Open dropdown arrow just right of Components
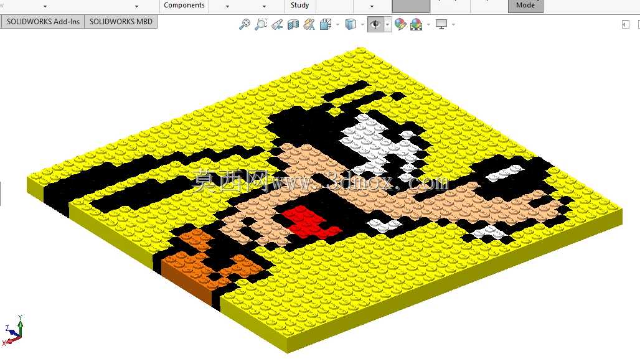 coord(227,6)
